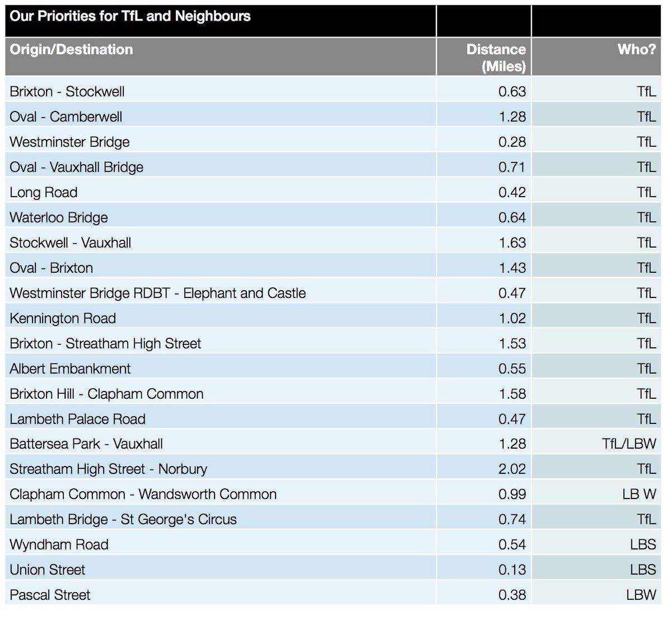Click the TfL/LBW value for Battersea Park - Vauxhall
Image resolution: width=672 pixels, height=624 pixels.
coord(629,444)
